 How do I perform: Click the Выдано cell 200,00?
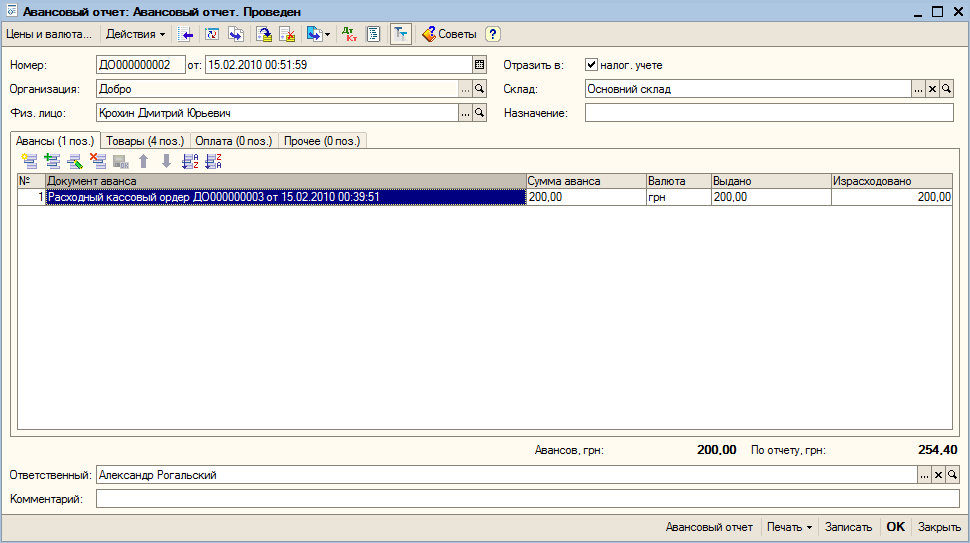tap(771, 197)
